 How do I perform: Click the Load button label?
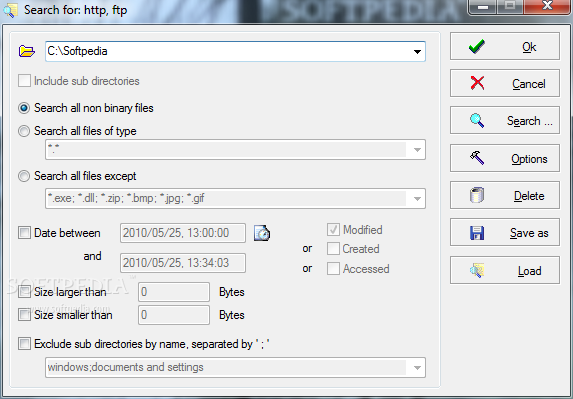[530, 271]
